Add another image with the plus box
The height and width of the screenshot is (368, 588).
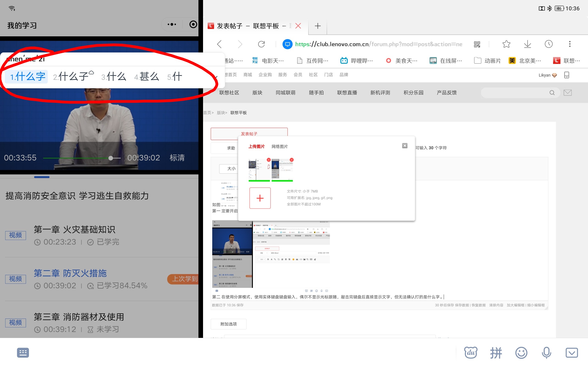260,198
